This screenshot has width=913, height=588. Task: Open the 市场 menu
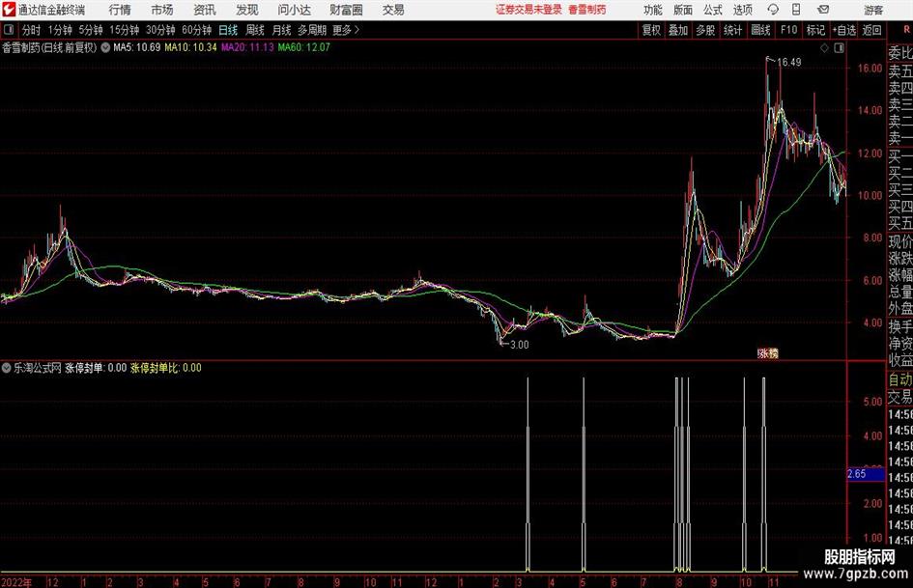tap(162, 10)
